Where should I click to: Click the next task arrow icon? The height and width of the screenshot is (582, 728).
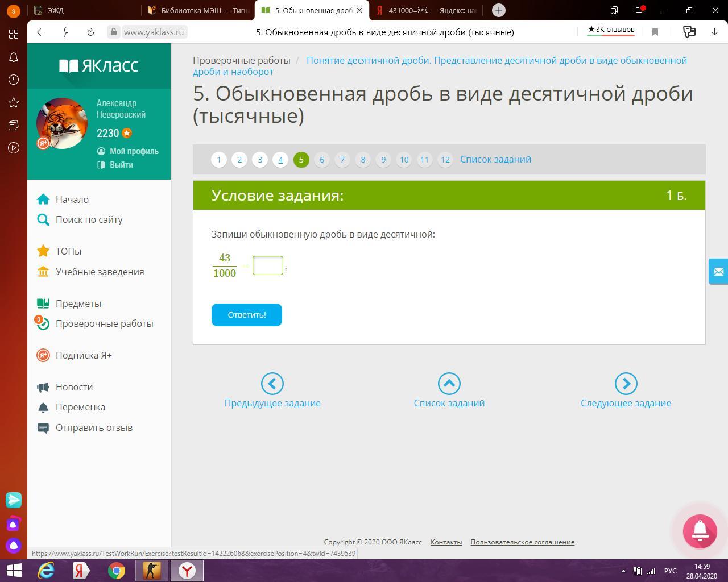[626, 384]
